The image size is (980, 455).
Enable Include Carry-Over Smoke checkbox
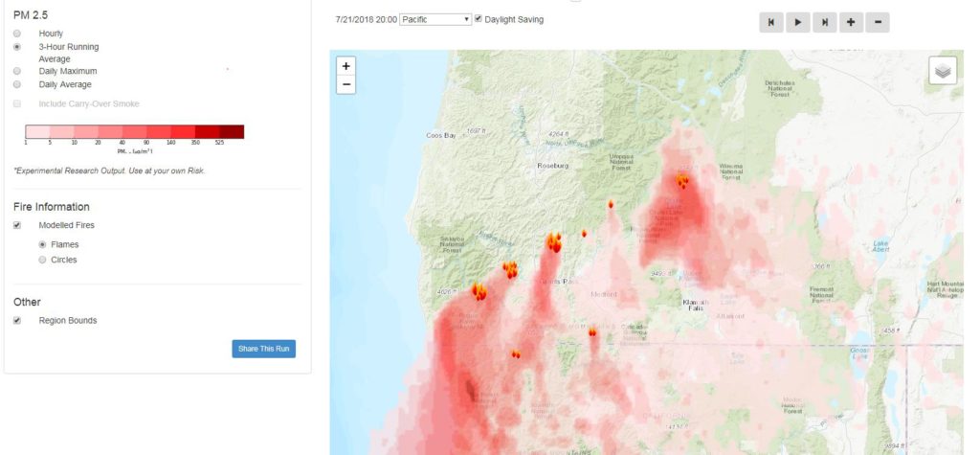pyautogui.click(x=17, y=102)
